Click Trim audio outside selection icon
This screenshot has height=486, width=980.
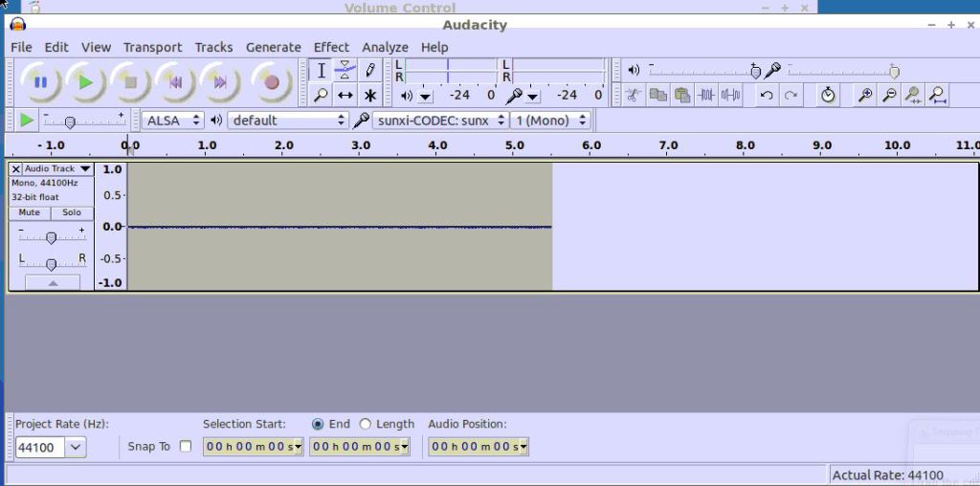(x=706, y=96)
